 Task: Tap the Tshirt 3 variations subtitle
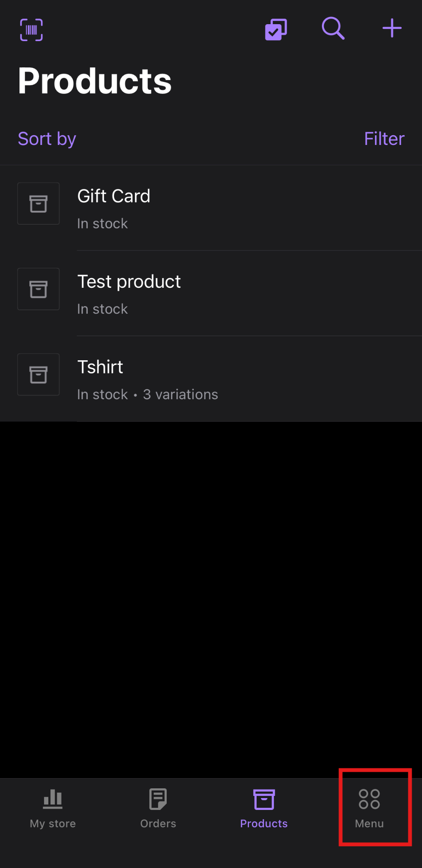pos(180,395)
